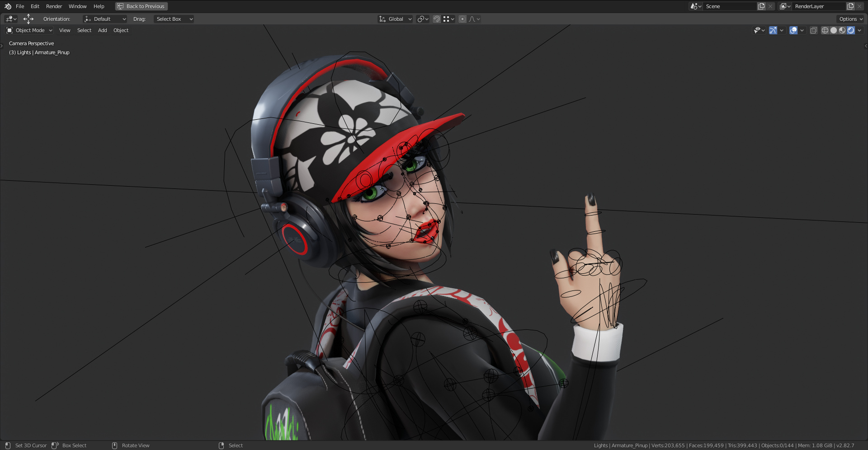The image size is (868, 450).
Task: Remove the RenderLayer with X icon
Action: coord(859,6)
